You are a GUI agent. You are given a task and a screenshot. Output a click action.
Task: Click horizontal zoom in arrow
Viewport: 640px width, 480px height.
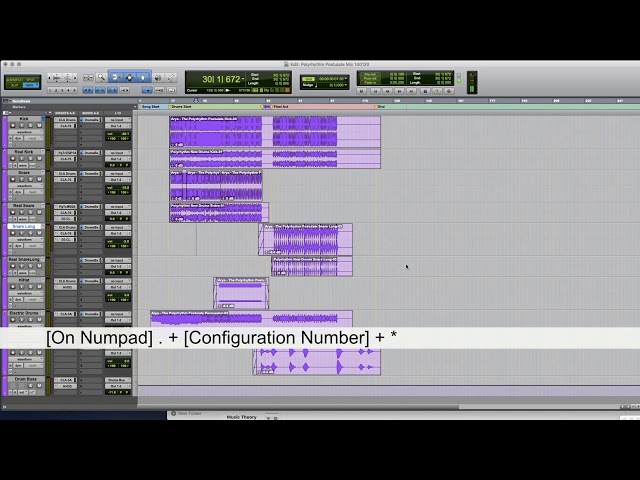pyautogui.click(x=75, y=77)
